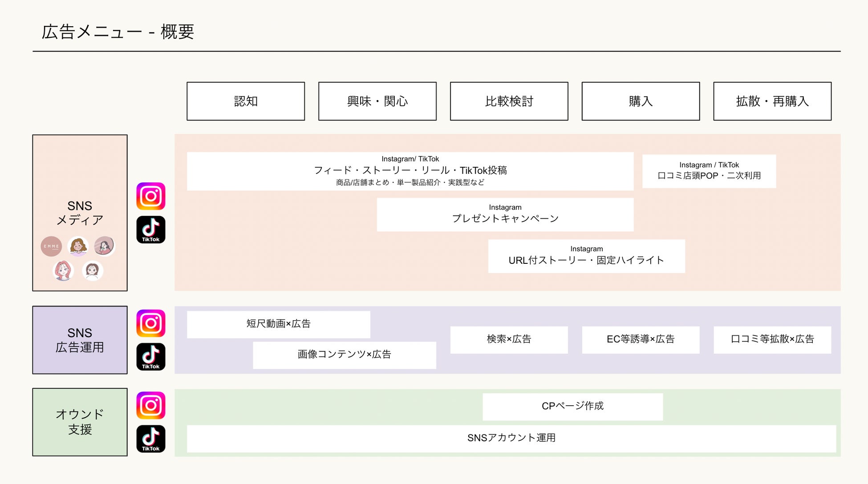Viewport: 868px width, 484px height.
Task: Click TikTok icon beside SNSメディア
Action: (x=151, y=230)
